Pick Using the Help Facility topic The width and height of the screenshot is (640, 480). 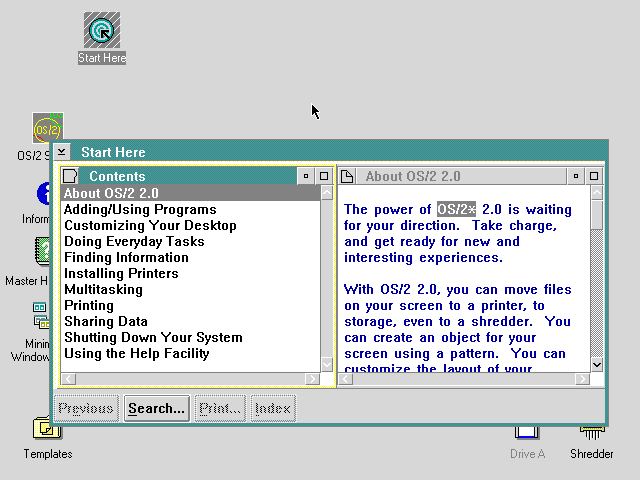click(136, 353)
